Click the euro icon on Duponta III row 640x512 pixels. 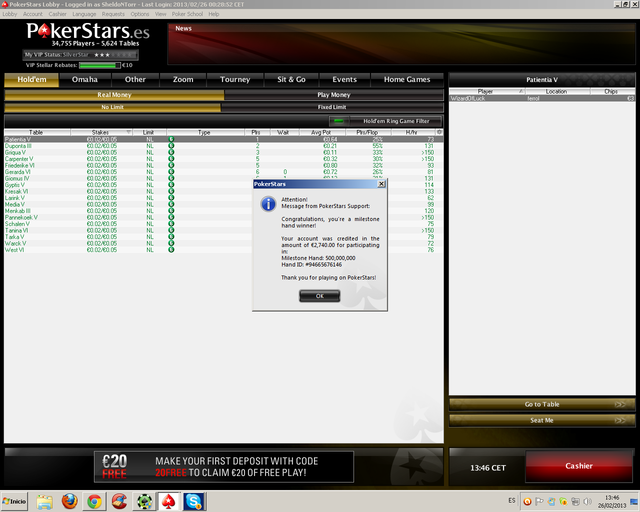(x=171, y=146)
